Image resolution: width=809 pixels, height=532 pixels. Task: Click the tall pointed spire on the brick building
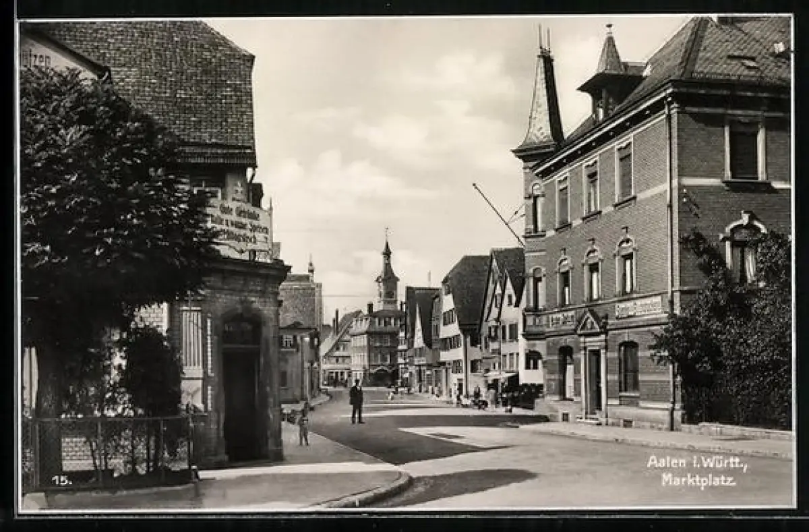click(x=543, y=98)
